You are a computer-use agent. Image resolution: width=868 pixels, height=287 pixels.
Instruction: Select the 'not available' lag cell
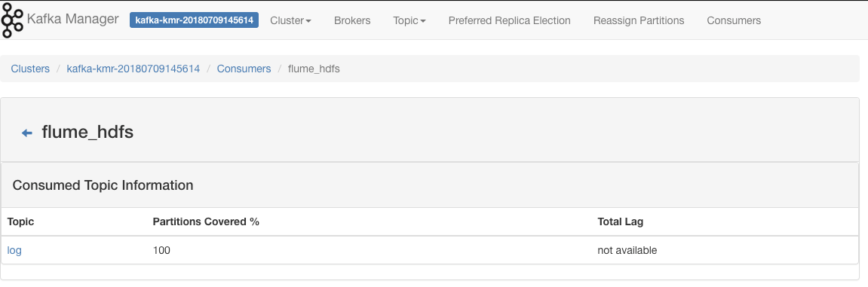pos(627,250)
